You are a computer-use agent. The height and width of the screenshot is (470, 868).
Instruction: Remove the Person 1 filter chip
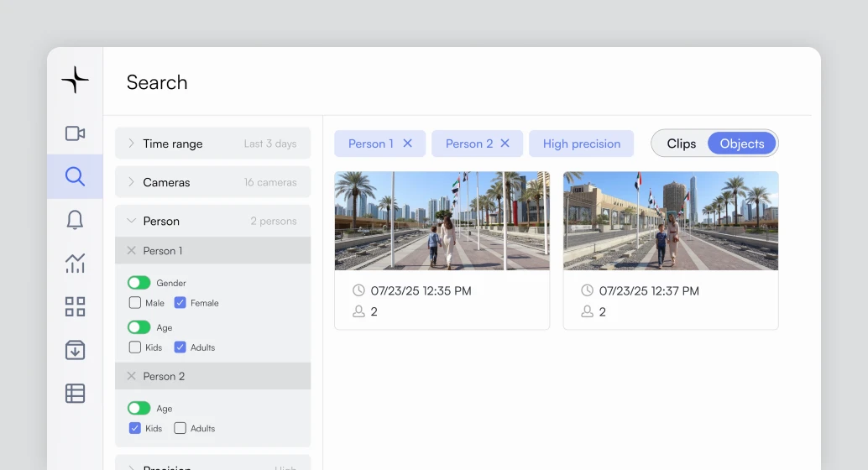407,144
